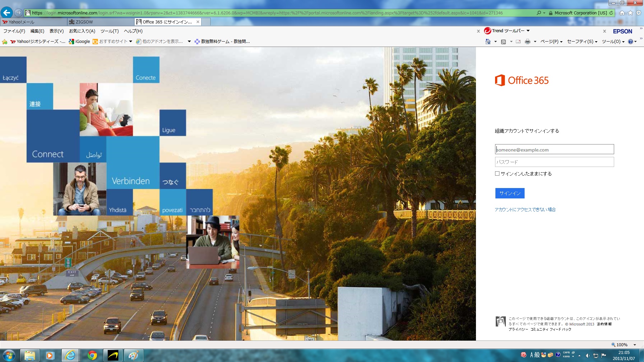Click the printer icon in command bar

pos(527,42)
